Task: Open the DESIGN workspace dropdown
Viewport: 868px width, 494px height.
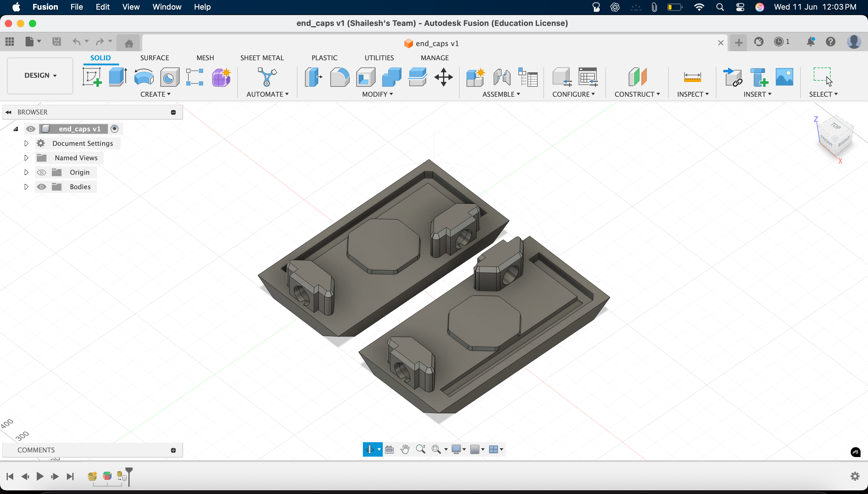Action: [x=40, y=75]
